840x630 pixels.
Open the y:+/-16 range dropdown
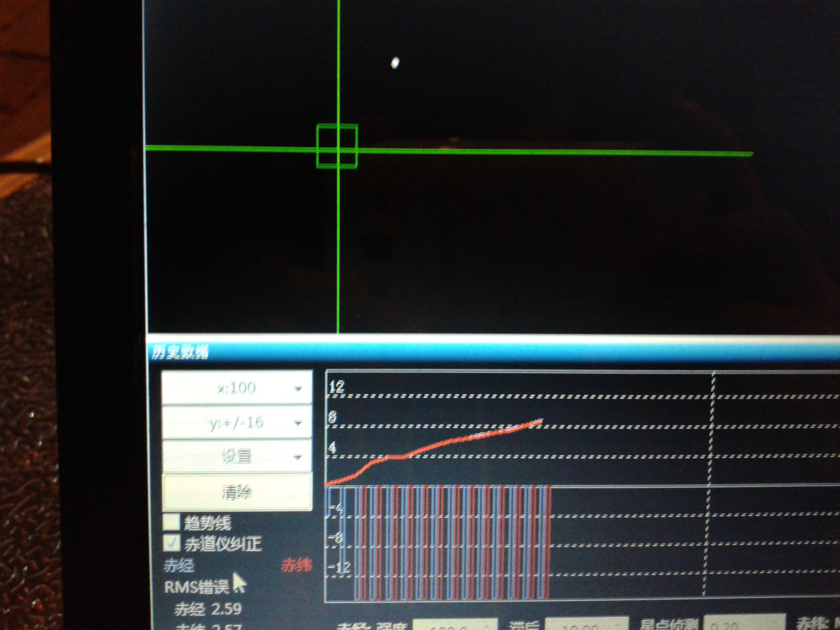[x=237, y=422]
